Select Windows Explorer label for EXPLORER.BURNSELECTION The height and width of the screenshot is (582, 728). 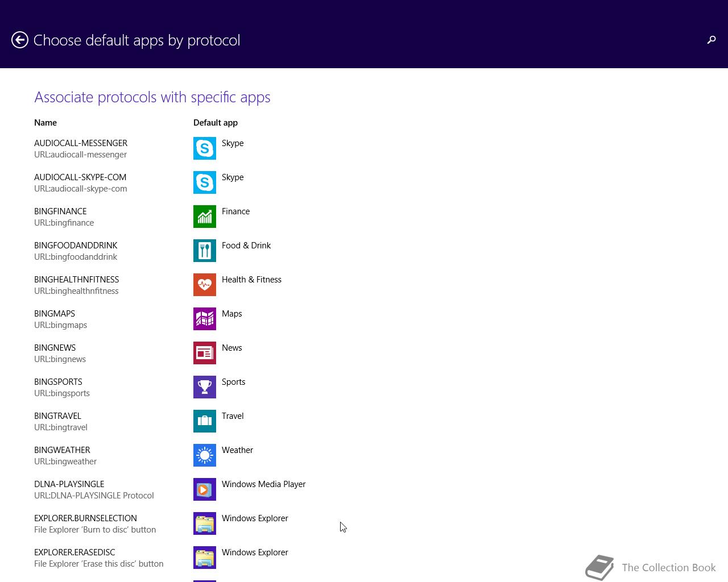255,518
